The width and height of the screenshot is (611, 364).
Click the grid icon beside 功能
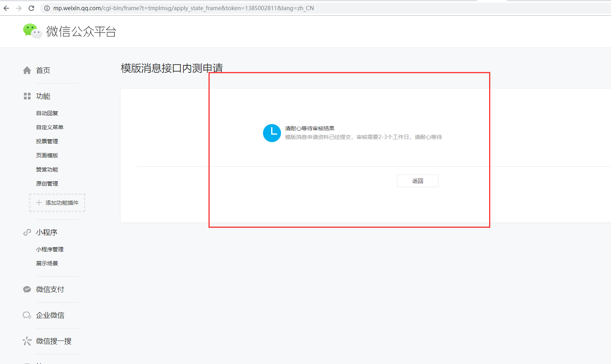point(27,96)
